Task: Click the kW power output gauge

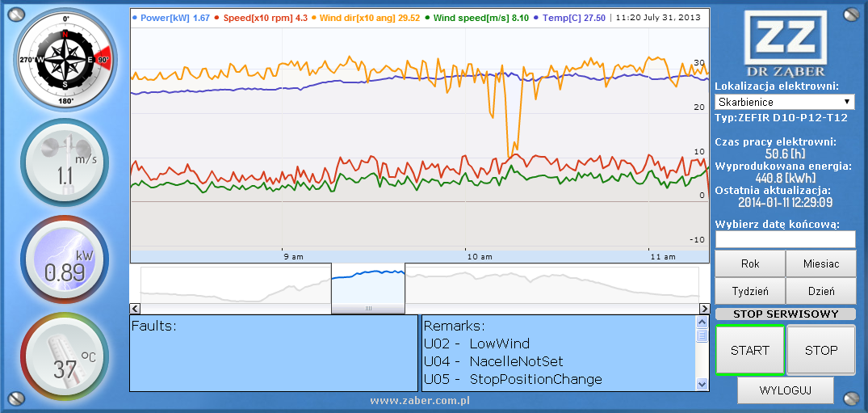Action: pyautogui.click(x=65, y=259)
